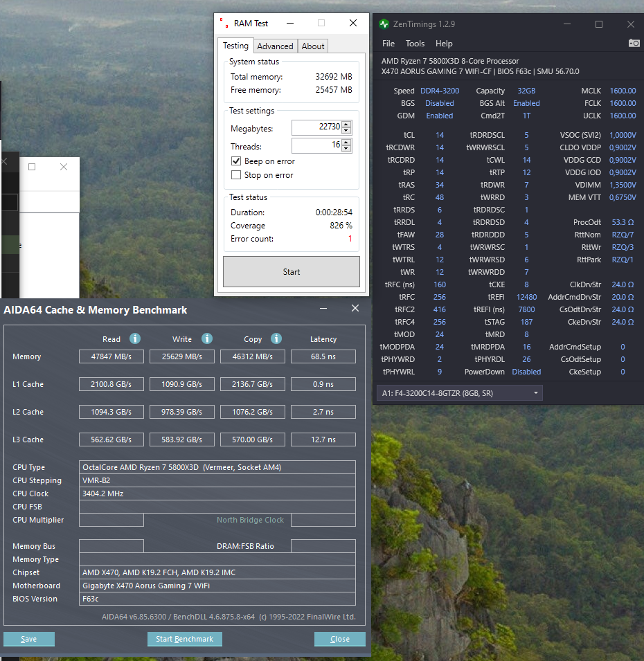Maximize the small background window
Screen dimensions: 644x661
click(x=32, y=167)
